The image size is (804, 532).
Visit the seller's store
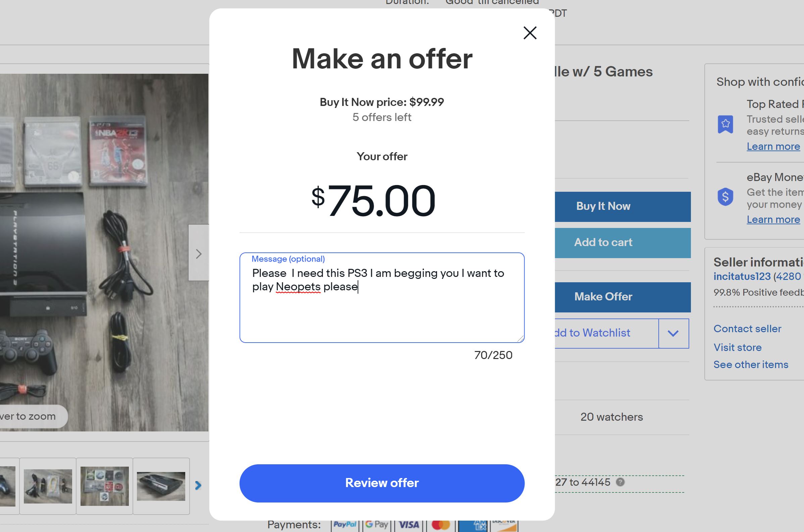click(x=738, y=347)
